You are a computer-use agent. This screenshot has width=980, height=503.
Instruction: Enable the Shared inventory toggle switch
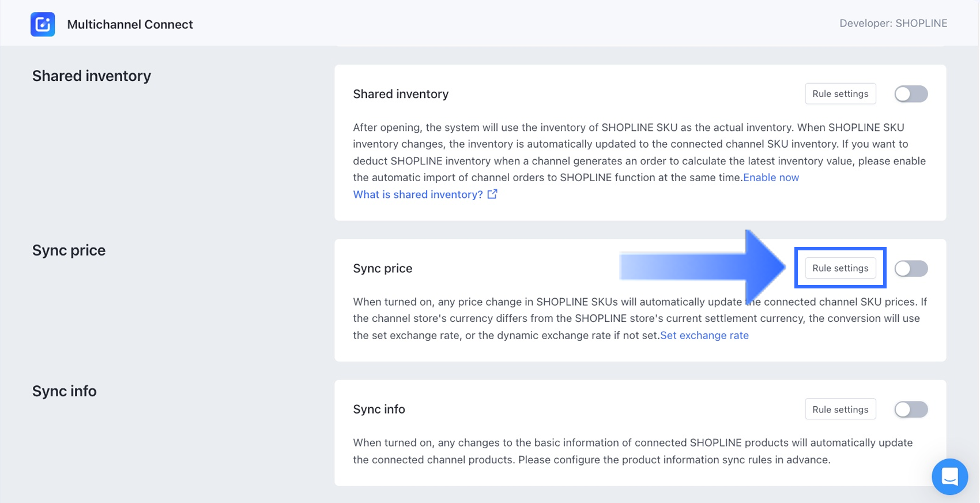point(911,94)
